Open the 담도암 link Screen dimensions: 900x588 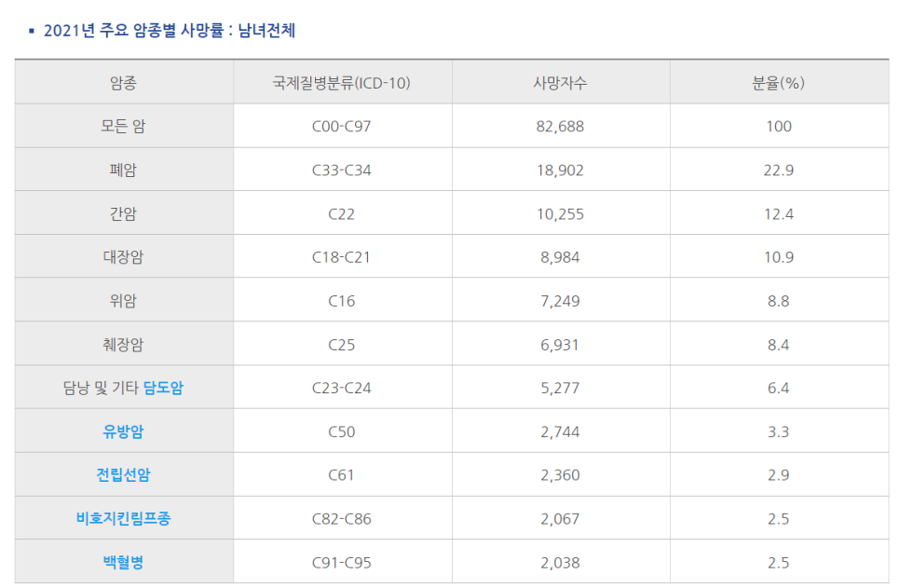(x=163, y=388)
